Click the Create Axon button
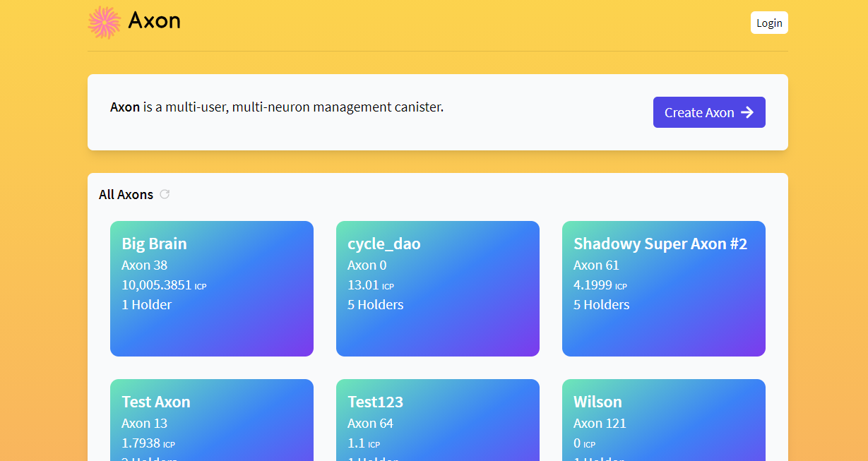Image resolution: width=868 pixels, height=461 pixels. click(709, 112)
